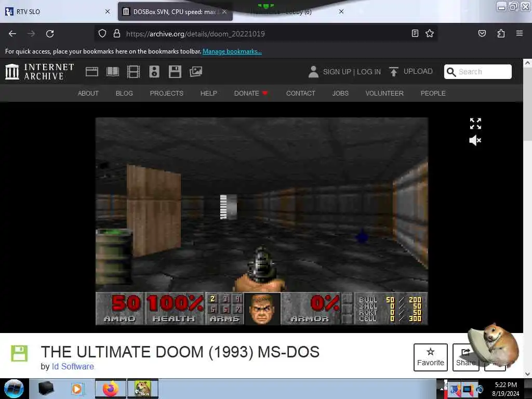Click green floppy software type icon
Image resolution: width=532 pixels, height=399 pixels.
[x=19, y=353]
